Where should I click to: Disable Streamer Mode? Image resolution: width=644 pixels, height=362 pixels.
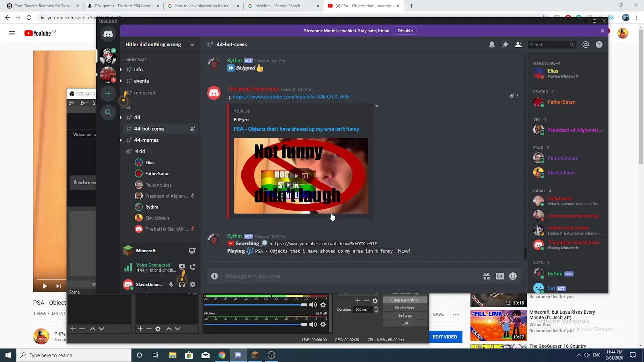405,31
